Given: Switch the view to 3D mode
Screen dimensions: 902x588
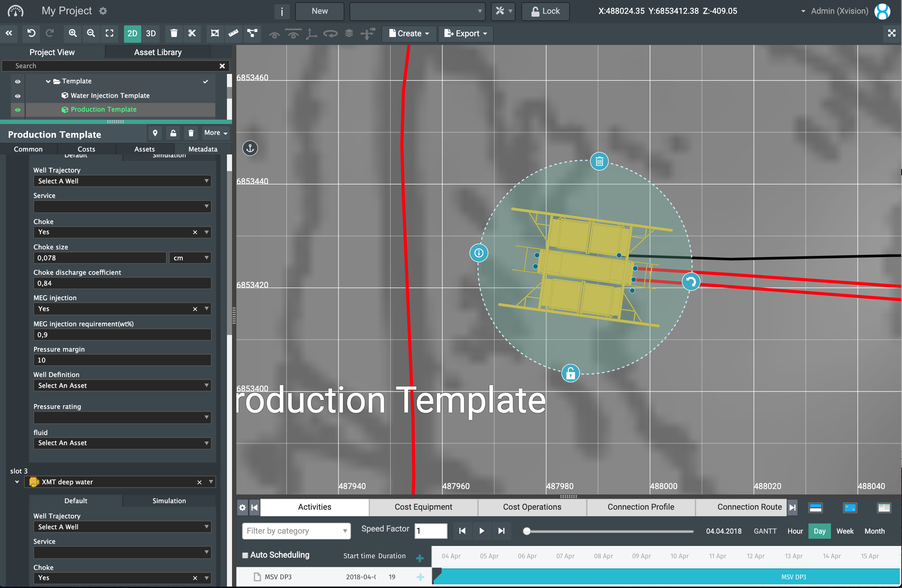Looking at the screenshot, I should pyautogui.click(x=151, y=33).
